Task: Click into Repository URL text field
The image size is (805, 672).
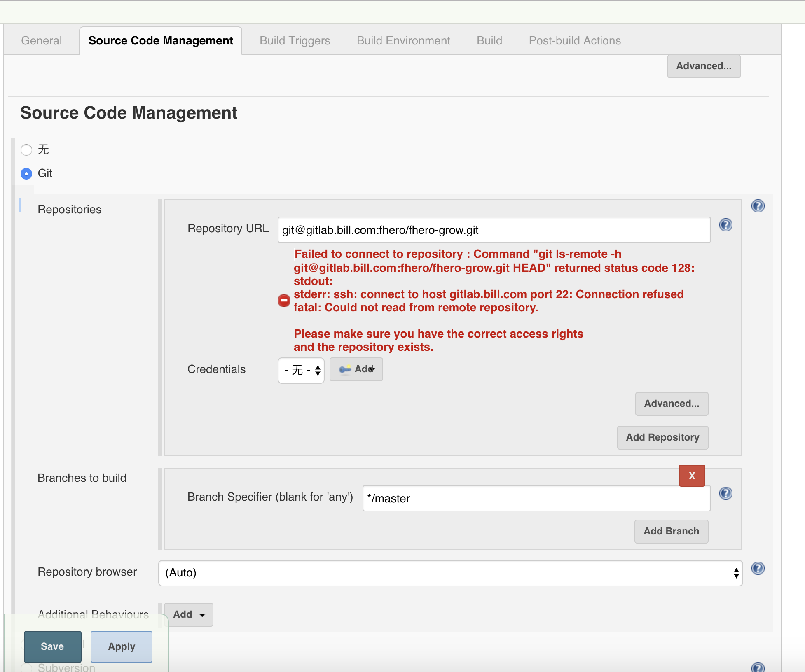Action: click(x=494, y=230)
